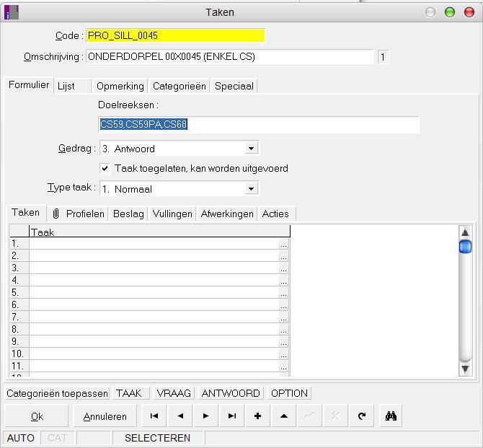The image size is (483, 448).
Task: Open the Gedrag dropdown arrow
Action: 252,149
